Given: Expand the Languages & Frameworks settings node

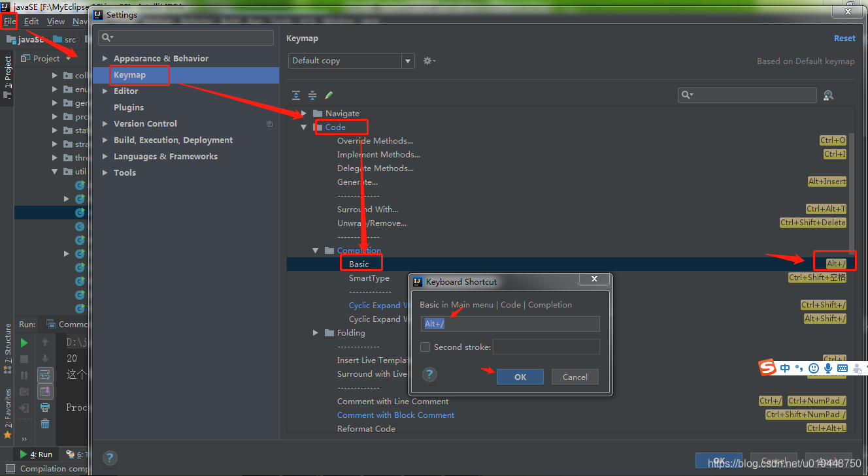Looking at the screenshot, I should click(x=105, y=156).
